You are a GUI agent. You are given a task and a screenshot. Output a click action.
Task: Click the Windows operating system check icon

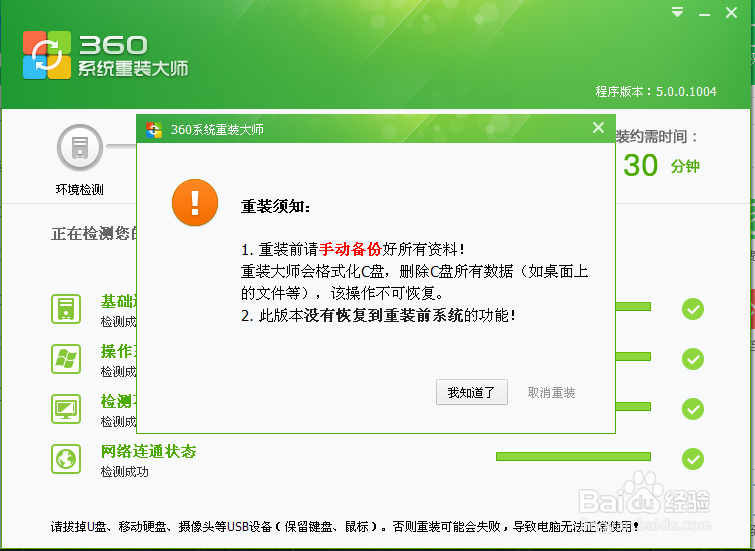(x=66, y=359)
